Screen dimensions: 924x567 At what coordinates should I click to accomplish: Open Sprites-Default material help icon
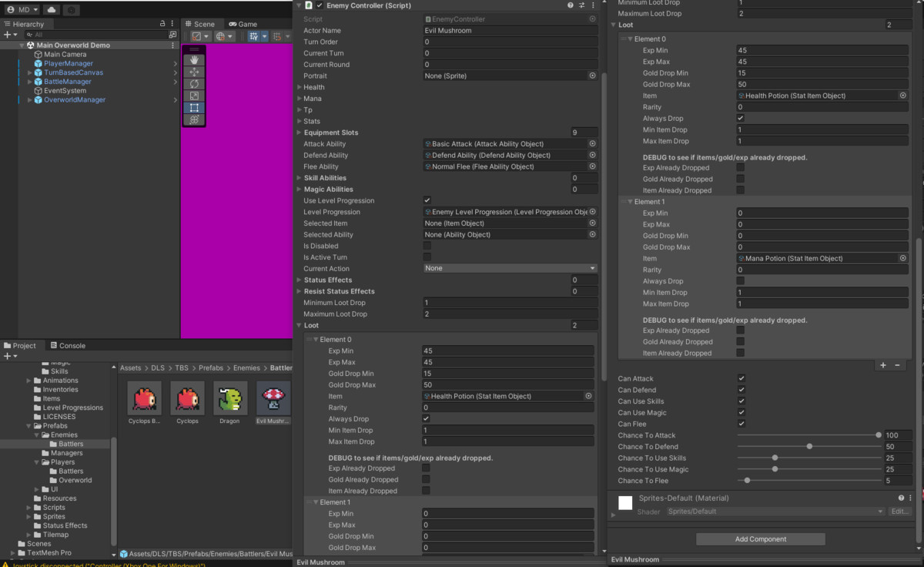(899, 498)
